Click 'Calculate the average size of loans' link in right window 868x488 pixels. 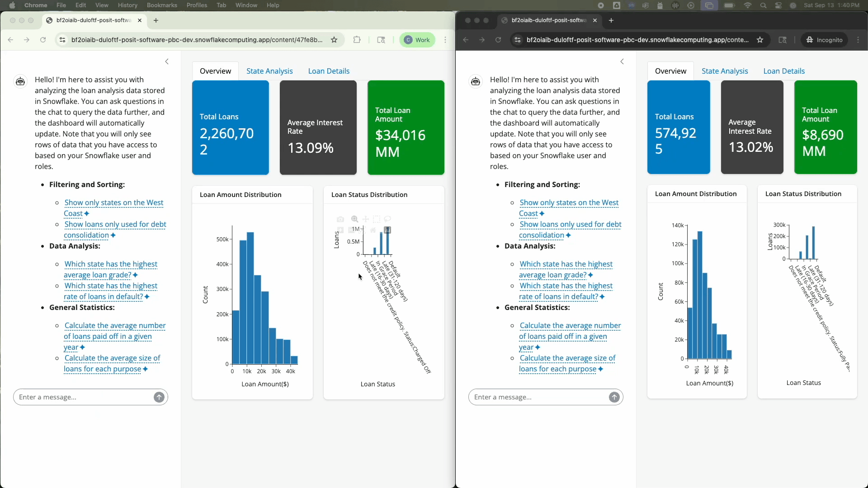point(567,358)
